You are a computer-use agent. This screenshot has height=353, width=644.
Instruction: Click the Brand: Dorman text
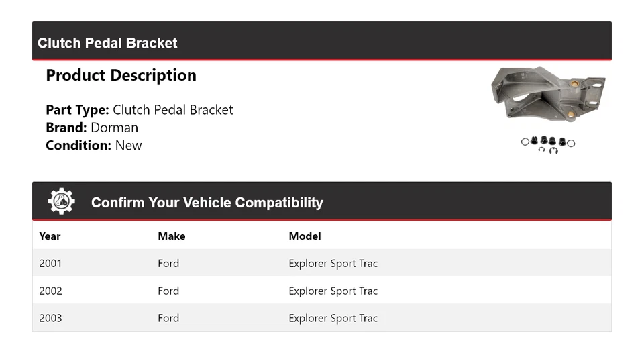click(x=92, y=128)
